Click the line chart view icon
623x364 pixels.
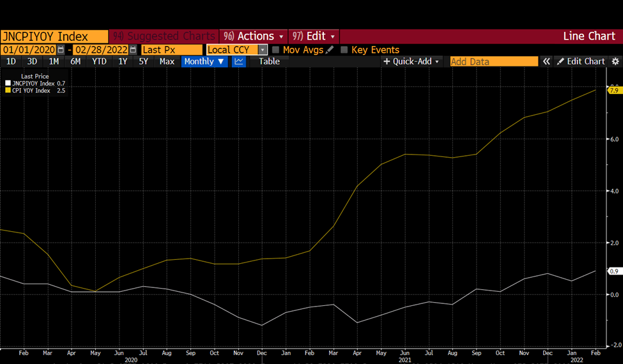click(x=239, y=61)
